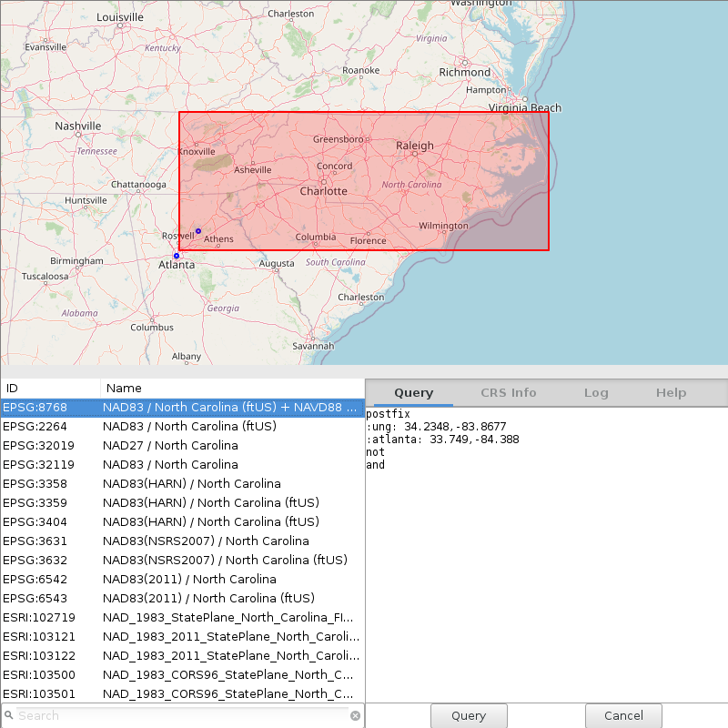Open the Log tab
This screenshot has height=728, width=728.
pos(596,392)
